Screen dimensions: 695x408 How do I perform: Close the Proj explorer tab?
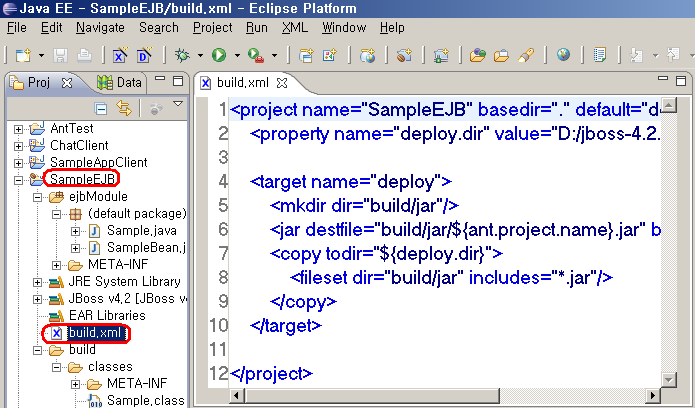tap(67, 83)
